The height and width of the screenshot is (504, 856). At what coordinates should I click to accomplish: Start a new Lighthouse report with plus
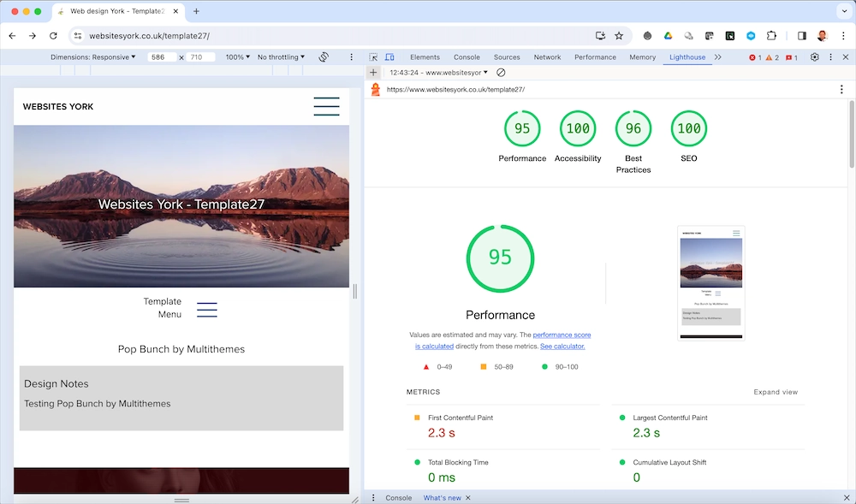[373, 73]
